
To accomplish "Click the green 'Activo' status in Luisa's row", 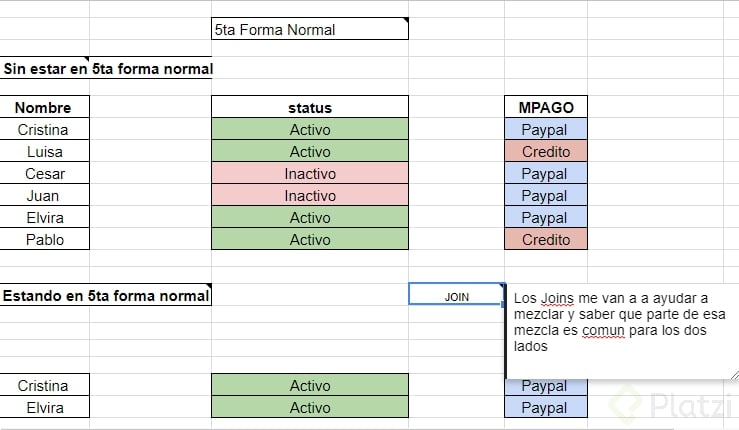I will point(310,151).
